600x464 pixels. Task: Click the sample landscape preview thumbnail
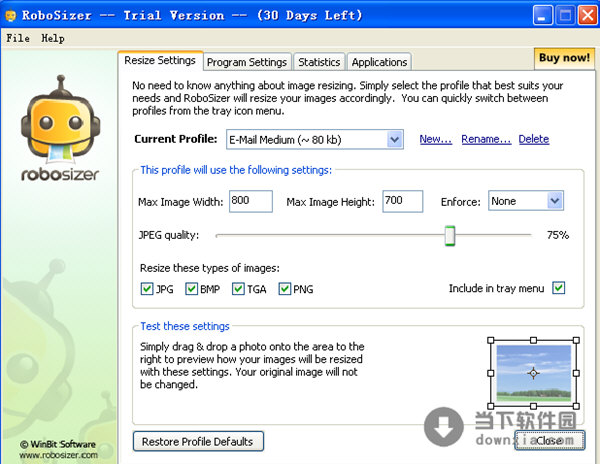[533, 373]
